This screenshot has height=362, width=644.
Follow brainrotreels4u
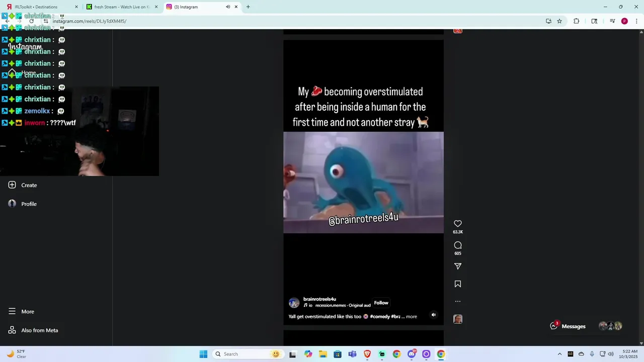click(x=381, y=303)
